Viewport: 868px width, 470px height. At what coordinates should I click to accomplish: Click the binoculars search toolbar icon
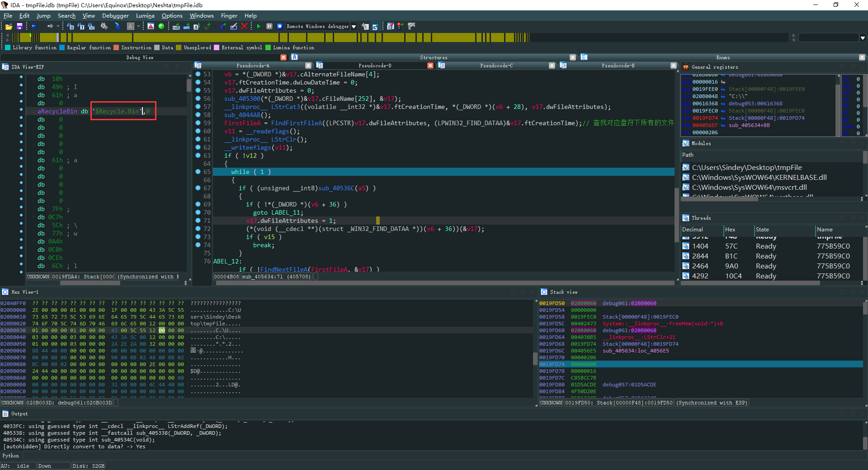pos(104,26)
